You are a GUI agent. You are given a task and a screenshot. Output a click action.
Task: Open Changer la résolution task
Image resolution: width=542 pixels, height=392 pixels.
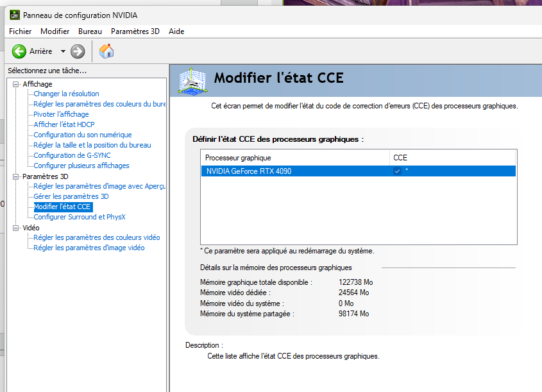(x=66, y=94)
